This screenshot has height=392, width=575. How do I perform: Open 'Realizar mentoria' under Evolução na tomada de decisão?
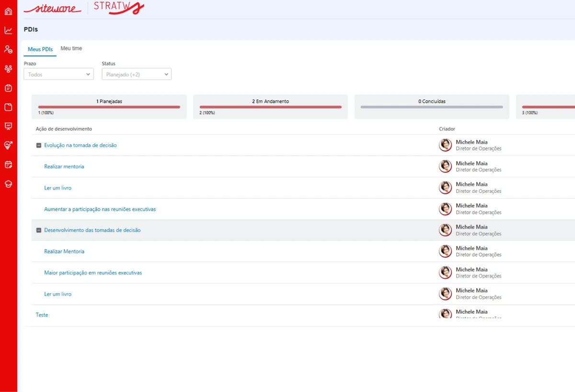click(64, 167)
